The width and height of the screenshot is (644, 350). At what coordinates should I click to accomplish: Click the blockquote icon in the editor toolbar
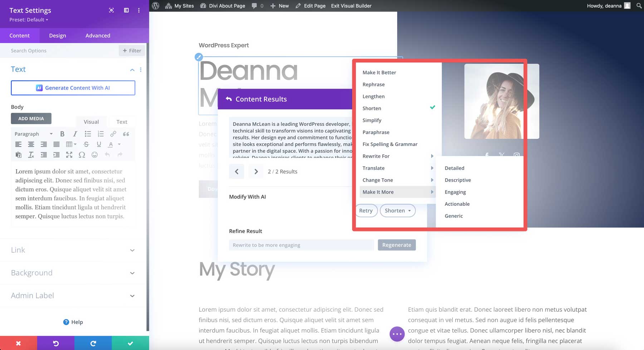click(x=126, y=133)
